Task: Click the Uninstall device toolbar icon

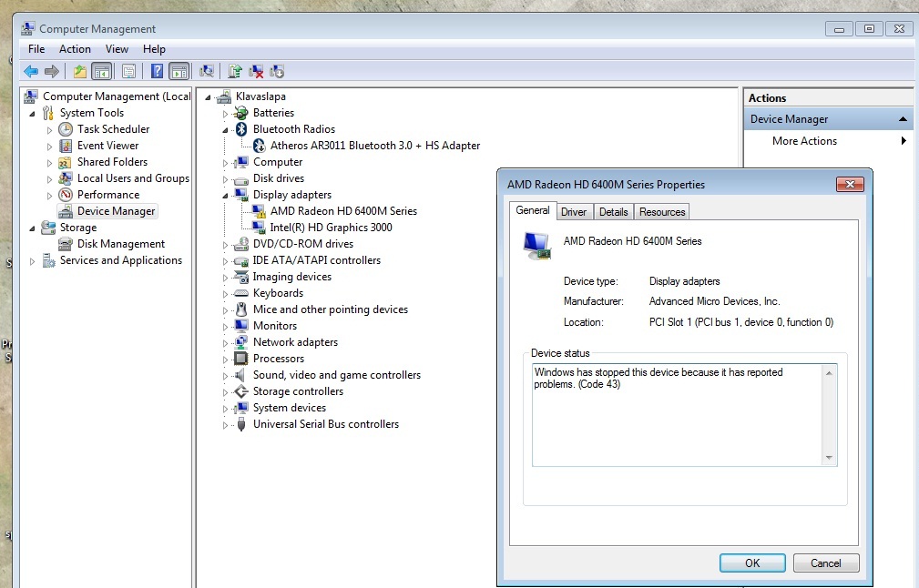Action: tap(256, 71)
